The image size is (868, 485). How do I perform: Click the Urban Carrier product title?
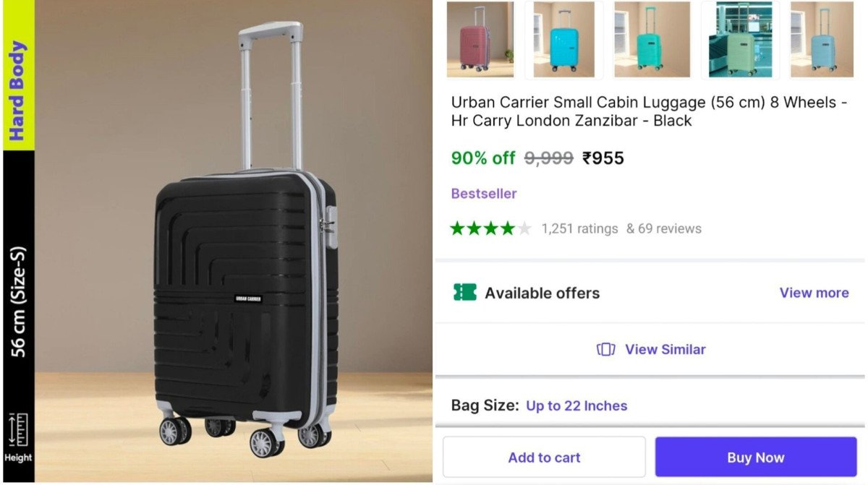[649, 111]
